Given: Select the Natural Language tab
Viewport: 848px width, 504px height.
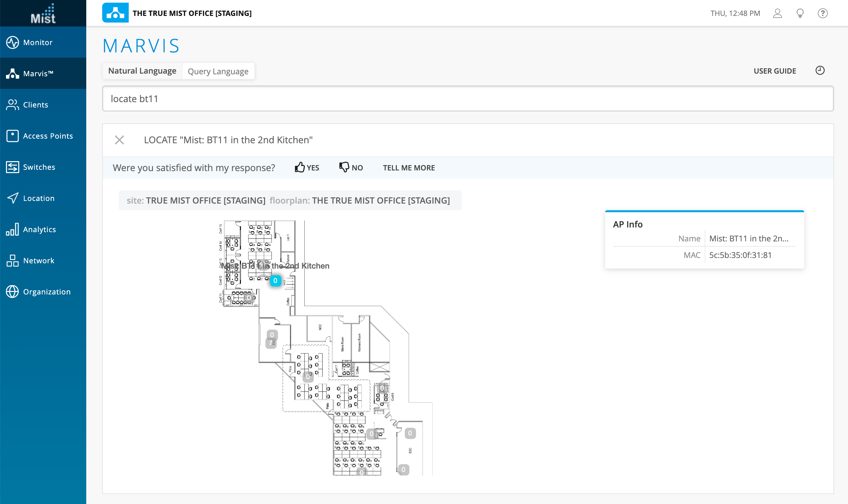Looking at the screenshot, I should tap(142, 71).
